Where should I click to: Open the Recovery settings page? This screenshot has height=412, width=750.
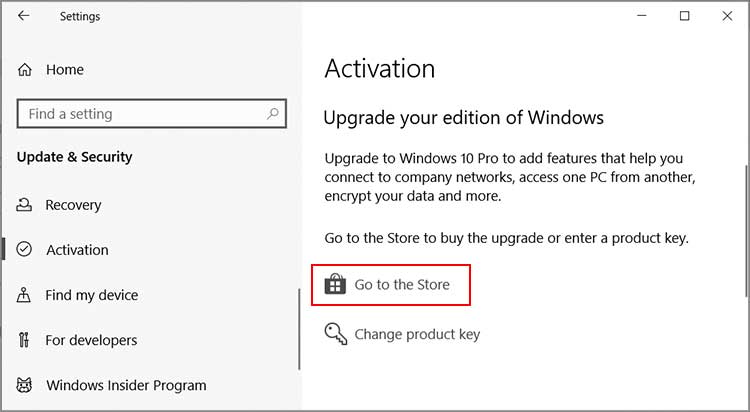point(73,205)
